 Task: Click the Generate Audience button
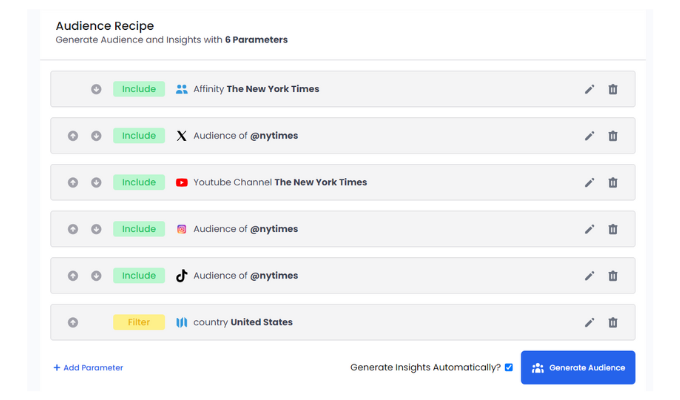pos(578,367)
